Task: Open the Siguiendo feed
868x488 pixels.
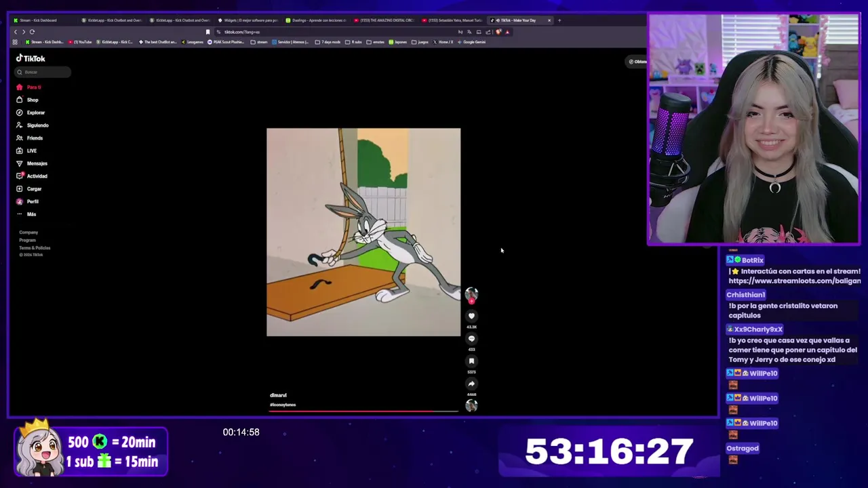Action: click(33, 125)
